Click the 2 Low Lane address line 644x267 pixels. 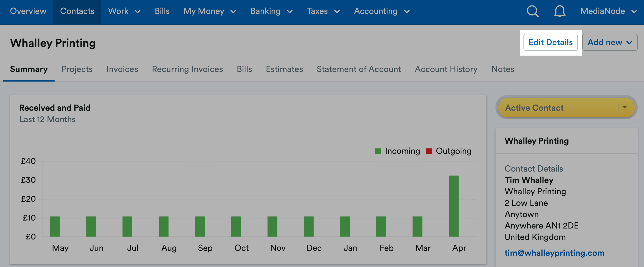tap(526, 203)
